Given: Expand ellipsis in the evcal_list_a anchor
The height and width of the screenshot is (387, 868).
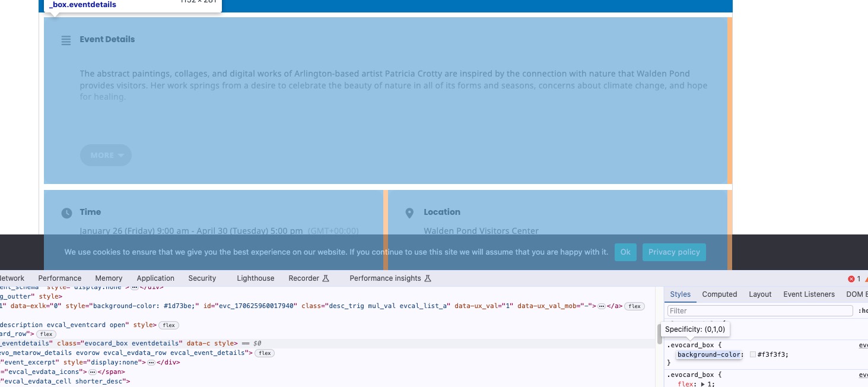Looking at the screenshot, I should pyautogui.click(x=601, y=306).
